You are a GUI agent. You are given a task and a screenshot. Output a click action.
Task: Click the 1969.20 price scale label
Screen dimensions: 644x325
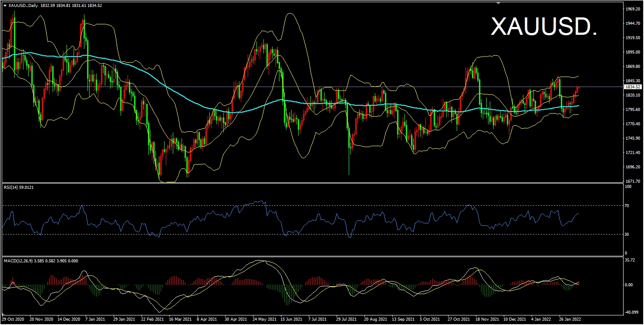[632, 9]
